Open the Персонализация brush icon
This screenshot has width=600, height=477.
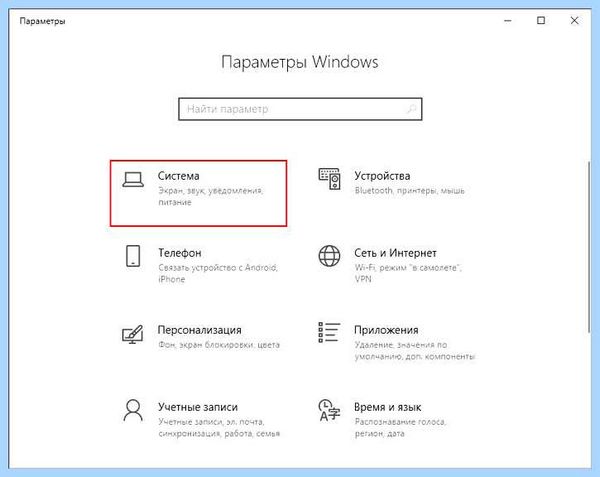(132, 334)
